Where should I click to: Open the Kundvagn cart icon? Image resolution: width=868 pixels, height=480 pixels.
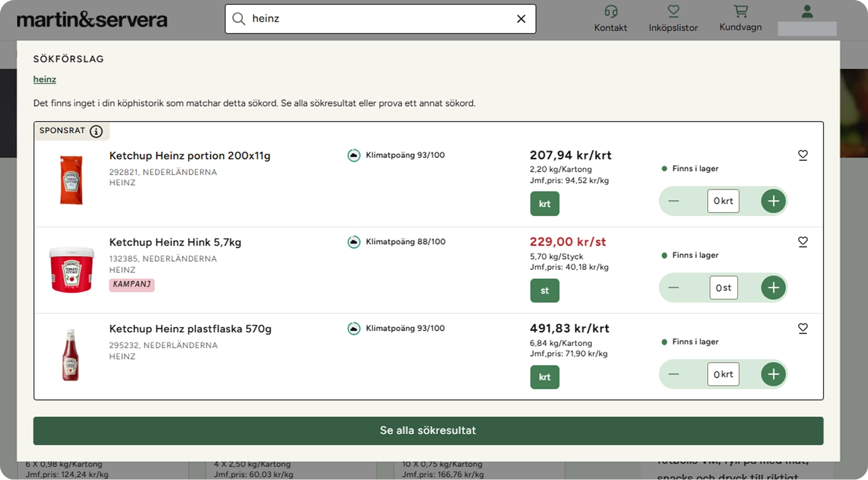pyautogui.click(x=740, y=11)
